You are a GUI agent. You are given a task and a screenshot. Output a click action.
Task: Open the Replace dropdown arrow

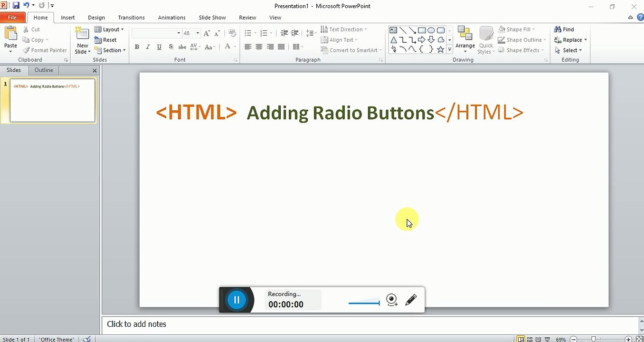(586, 40)
